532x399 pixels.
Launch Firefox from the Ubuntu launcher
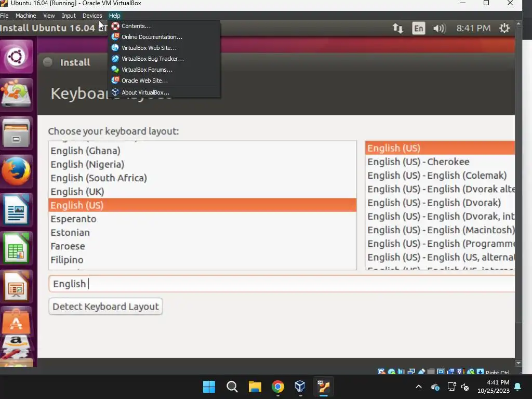pos(16,171)
